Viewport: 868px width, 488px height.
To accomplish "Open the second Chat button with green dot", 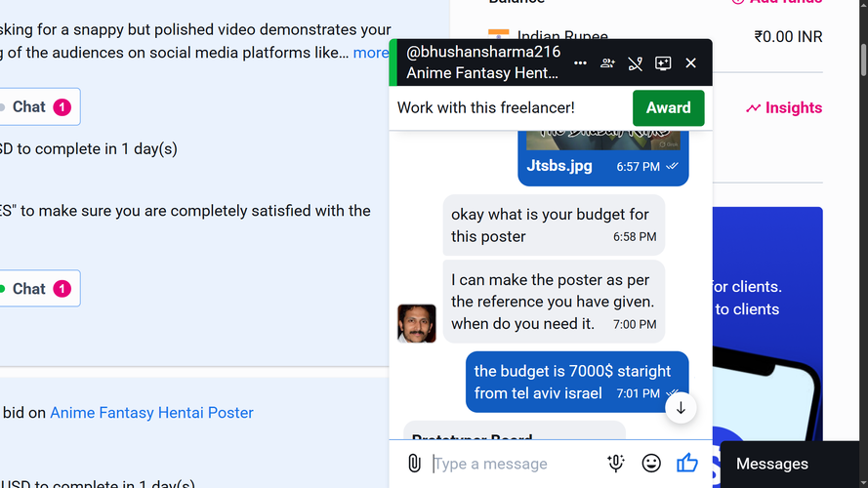I will (x=40, y=289).
